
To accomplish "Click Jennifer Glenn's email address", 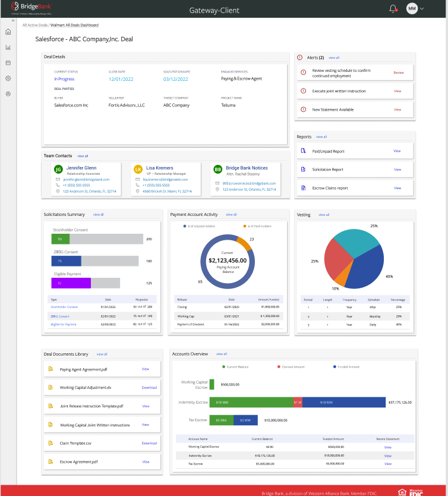I will 86,180.
